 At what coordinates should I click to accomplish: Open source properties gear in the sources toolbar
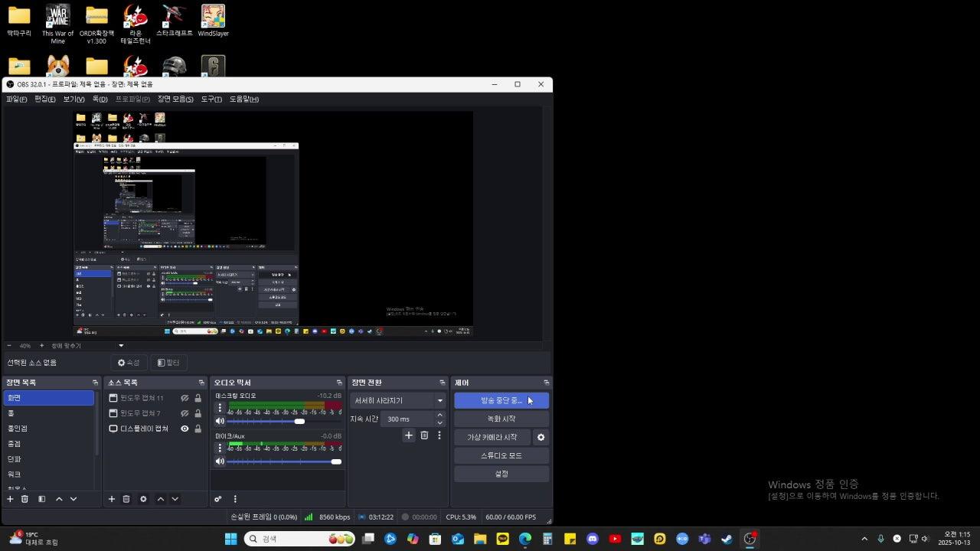coord(143,499)
